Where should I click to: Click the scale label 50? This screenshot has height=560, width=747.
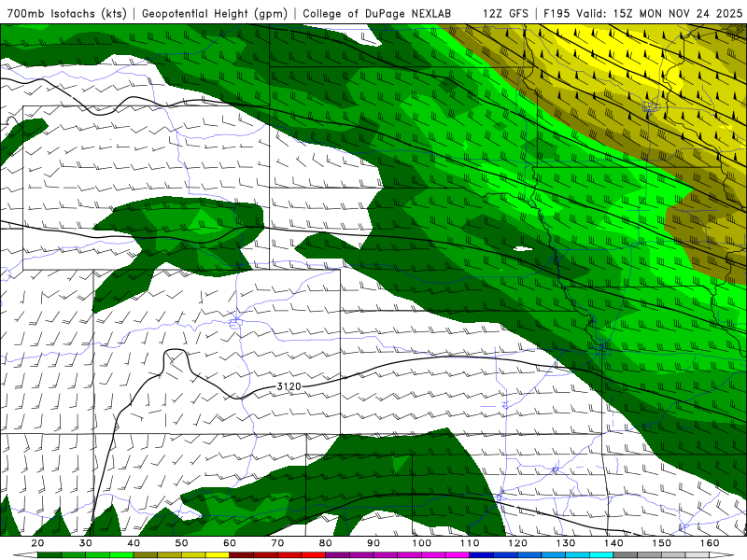(x=181, y=543)
